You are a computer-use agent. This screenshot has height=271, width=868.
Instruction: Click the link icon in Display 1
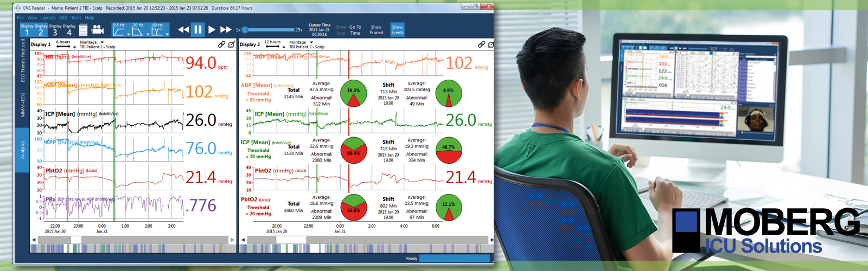click(x=221, y=44)
